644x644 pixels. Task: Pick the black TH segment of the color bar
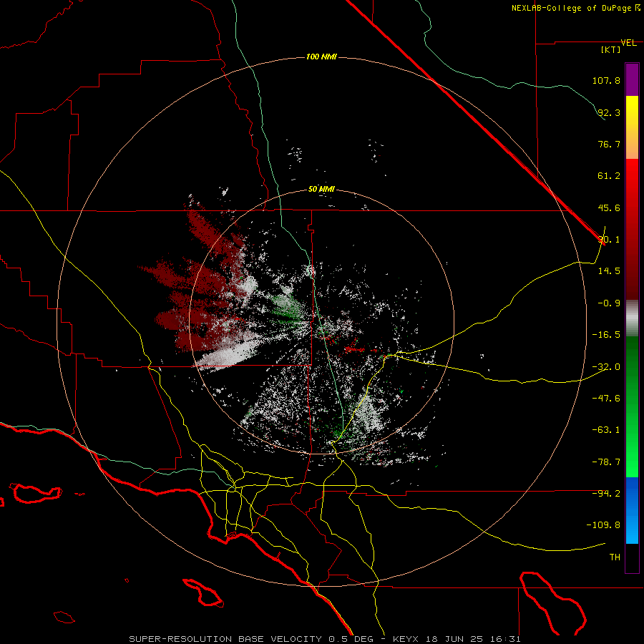632,558
